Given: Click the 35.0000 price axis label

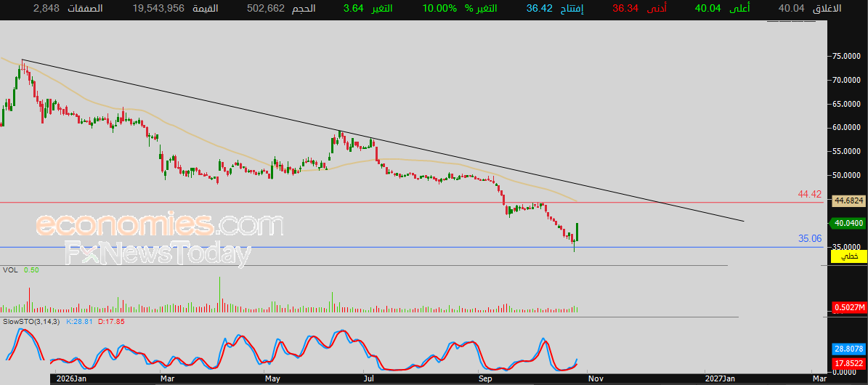Looking at the screenshot, I should click(846, 248).
